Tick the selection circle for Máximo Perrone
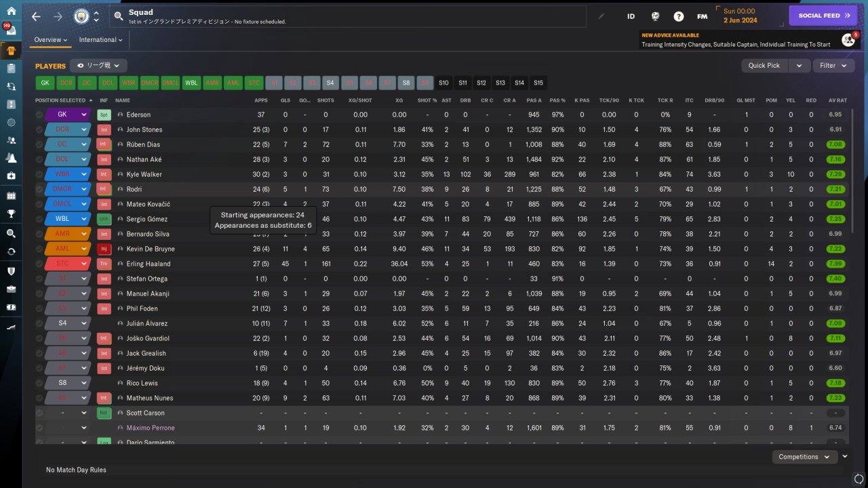This screenshot has height=488, width=868. (x=39, y=428)
